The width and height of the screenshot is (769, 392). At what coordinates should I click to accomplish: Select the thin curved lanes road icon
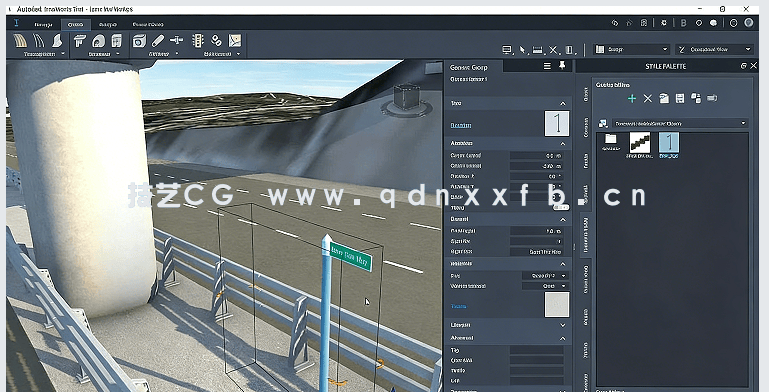pos(39,41)
